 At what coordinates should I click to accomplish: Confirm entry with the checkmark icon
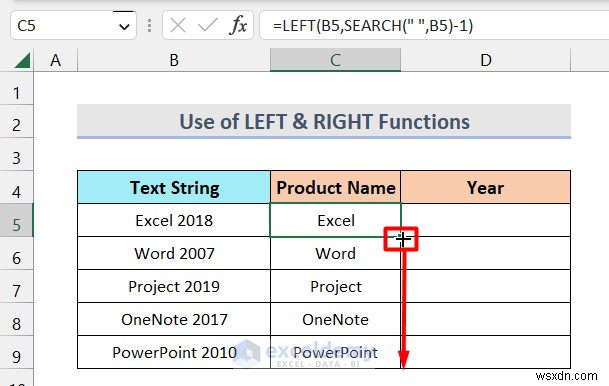pos(207,26)
